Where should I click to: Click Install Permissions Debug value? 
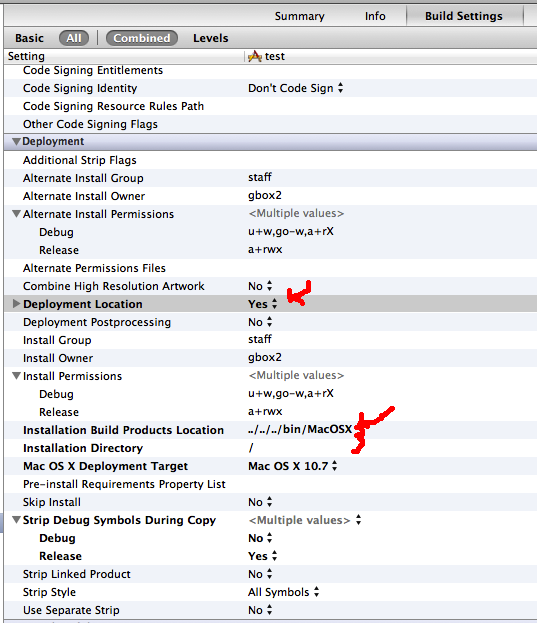point(291,393)
